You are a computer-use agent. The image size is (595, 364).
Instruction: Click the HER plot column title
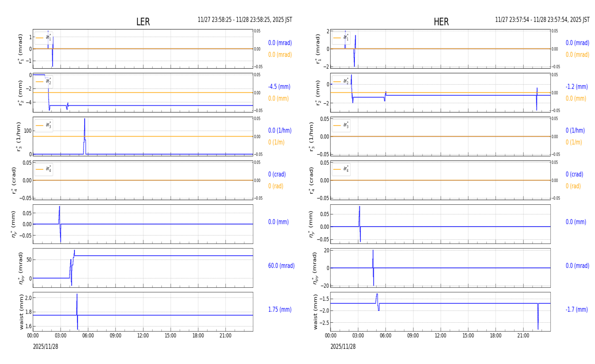pos(441,22)
